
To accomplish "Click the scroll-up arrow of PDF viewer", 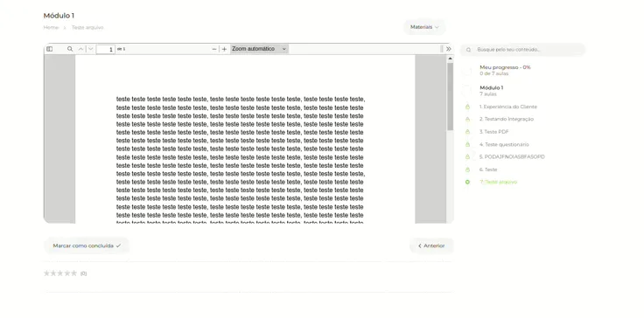I will pyautogui.click(x=450, y=59).
